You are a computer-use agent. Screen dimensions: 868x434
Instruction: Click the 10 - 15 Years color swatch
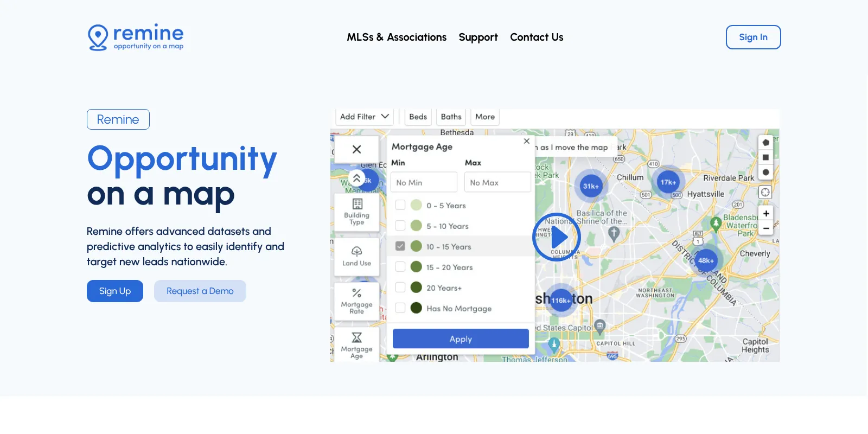416,246
